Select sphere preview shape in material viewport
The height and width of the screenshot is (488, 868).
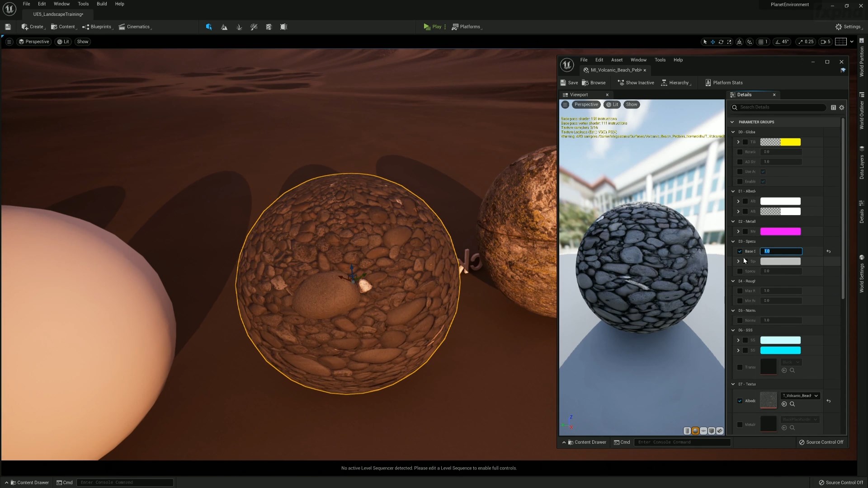(x=695, y=431)
